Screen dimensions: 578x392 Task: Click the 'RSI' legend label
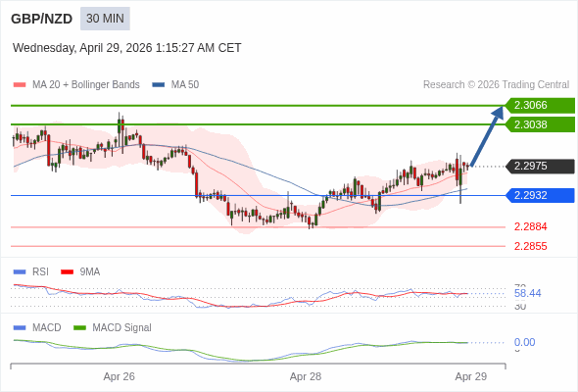coord(40,272)
